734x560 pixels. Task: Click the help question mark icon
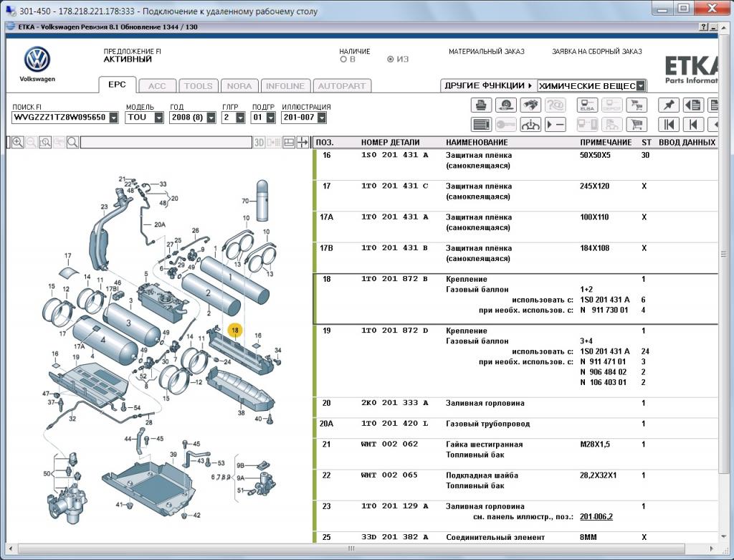[x=704, y=27]
